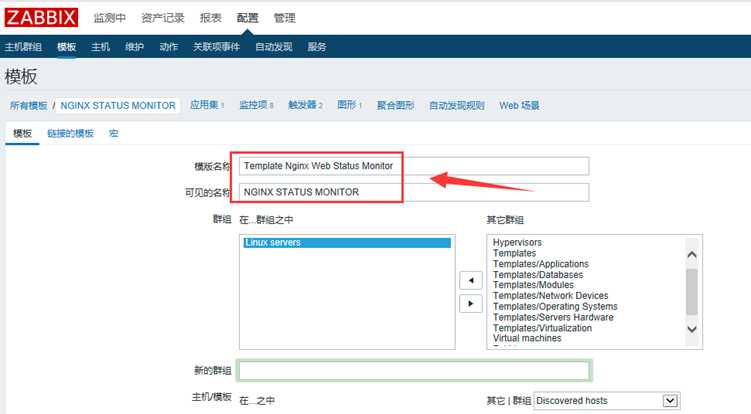
Task: Select Hypervisors in other groups list
Action: coord(517,242)
